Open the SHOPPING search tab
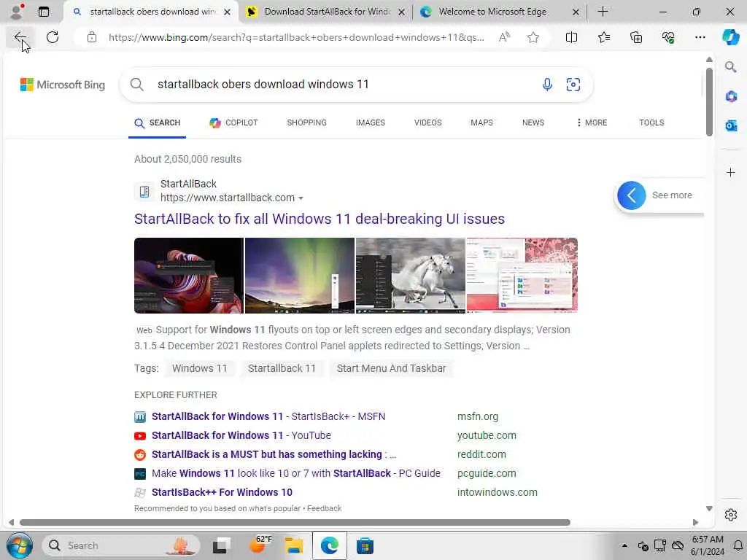This screenshot has height=560, width=747. [x=307, y=122]
